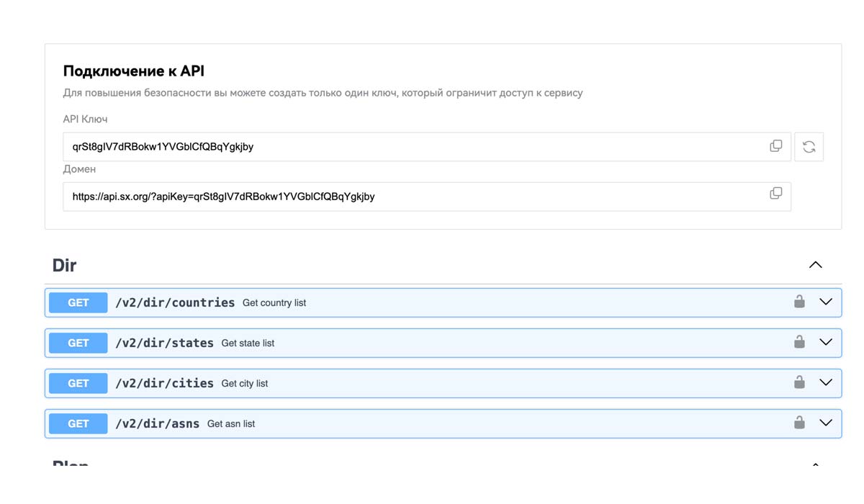This screenshot has width=864, height=504.
Task: Open the /v2/dir/countries endpoint path
Action: [175, 303]
